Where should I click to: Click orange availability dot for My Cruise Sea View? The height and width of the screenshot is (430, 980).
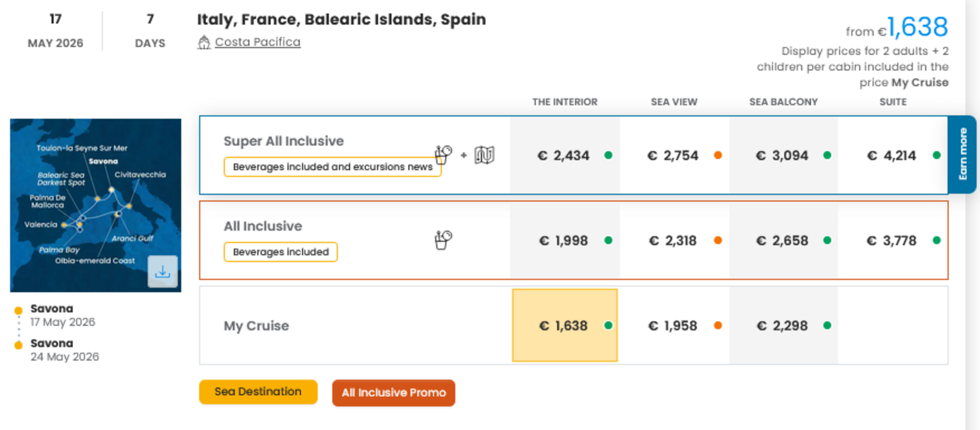pos(718,325)
